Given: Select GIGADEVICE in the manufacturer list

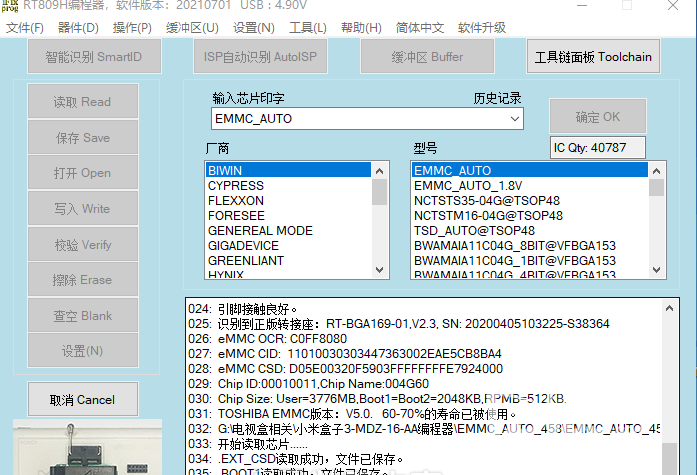Looking at the screenshot, I should 288,245.
